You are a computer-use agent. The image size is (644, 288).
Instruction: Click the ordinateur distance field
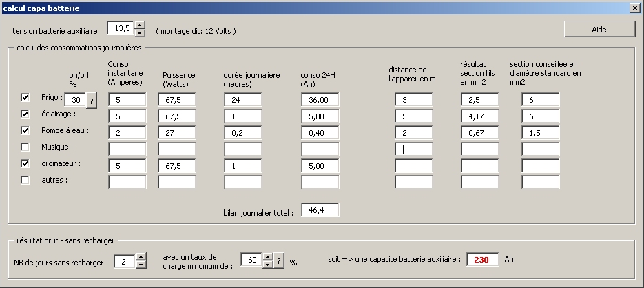(x=413, y=165)
